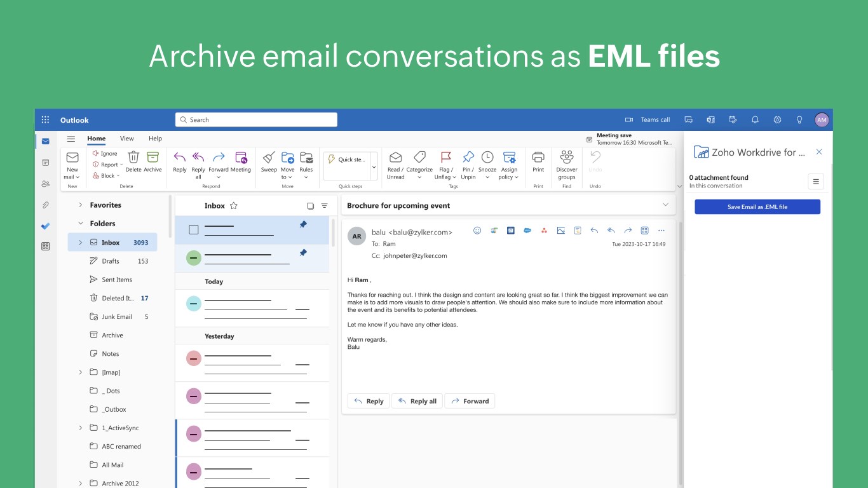Open notifications bell in the header
The height and width of the screenshot is (488, 868).
coord(755,119)
